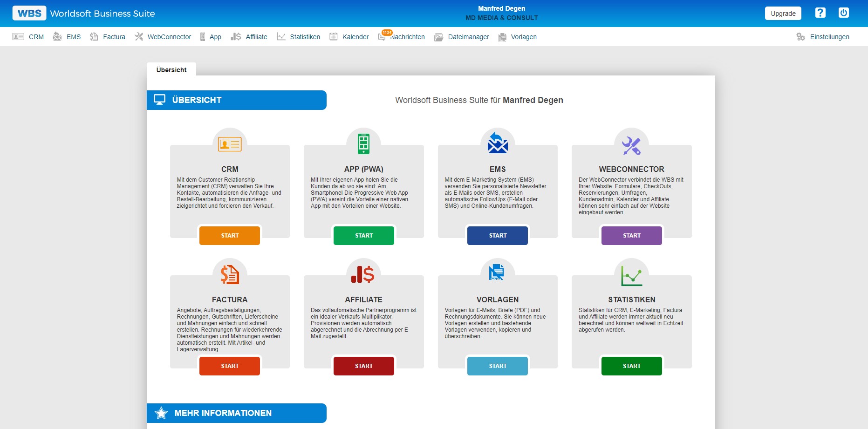Screen dimensions: 868x429
Task: Click the power logout icon
Action: pos(843,13)
